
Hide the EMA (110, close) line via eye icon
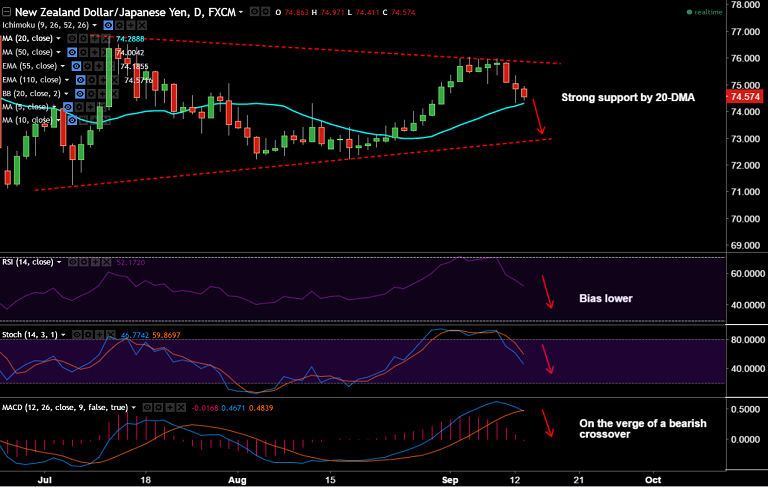click(80, 80)
